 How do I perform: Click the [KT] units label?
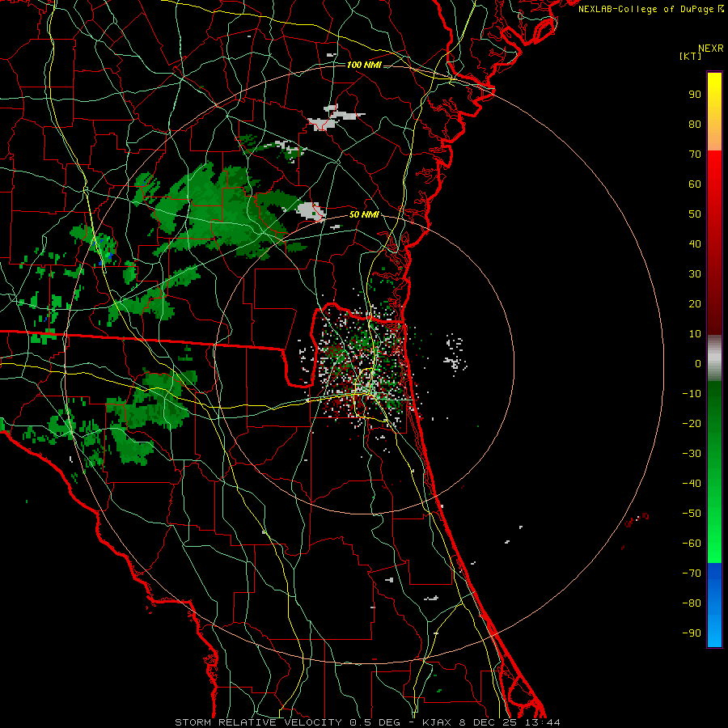(691, 56)
